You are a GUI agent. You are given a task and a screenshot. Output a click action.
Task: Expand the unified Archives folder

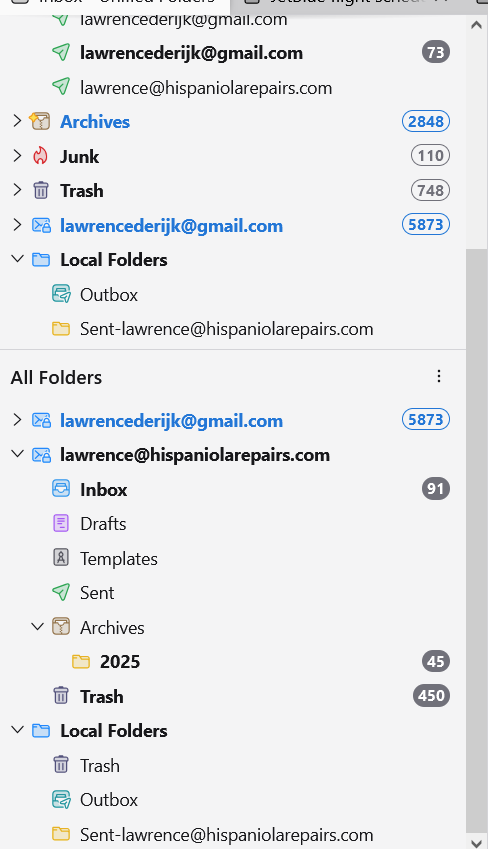click(x=17, y=121)
